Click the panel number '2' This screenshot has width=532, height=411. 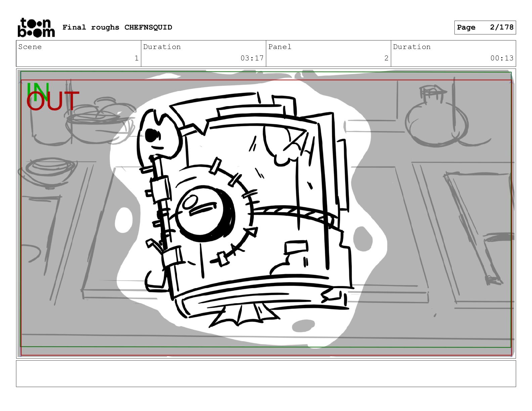386,58
